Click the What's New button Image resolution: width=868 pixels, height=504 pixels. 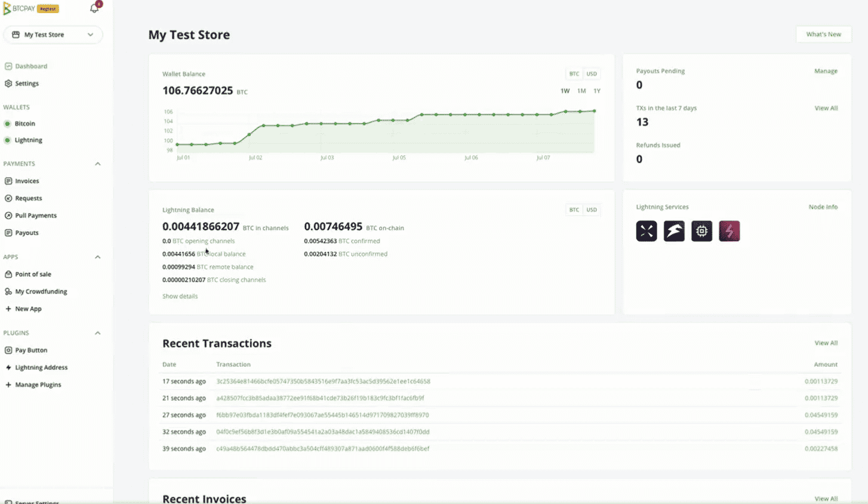(823, 35)
